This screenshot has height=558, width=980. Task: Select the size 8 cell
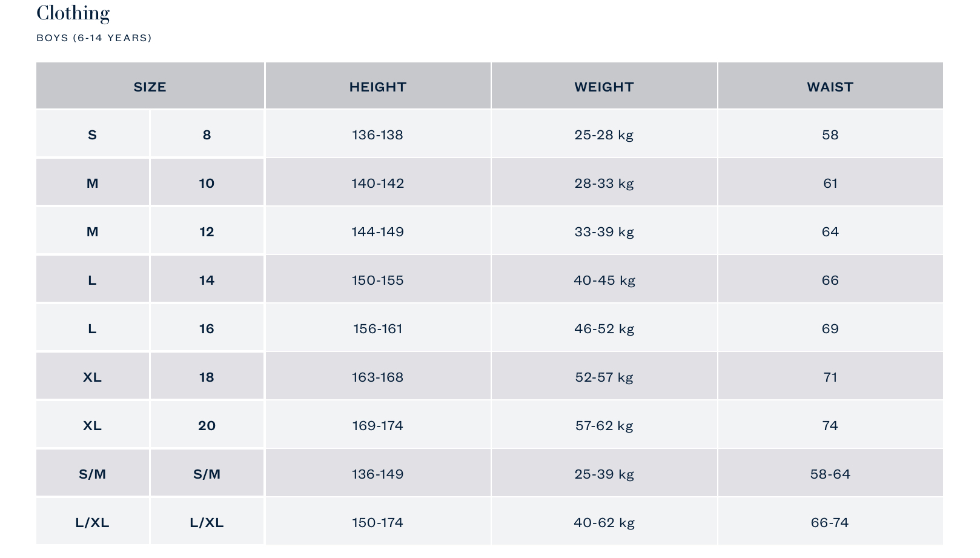click(207, 135)
